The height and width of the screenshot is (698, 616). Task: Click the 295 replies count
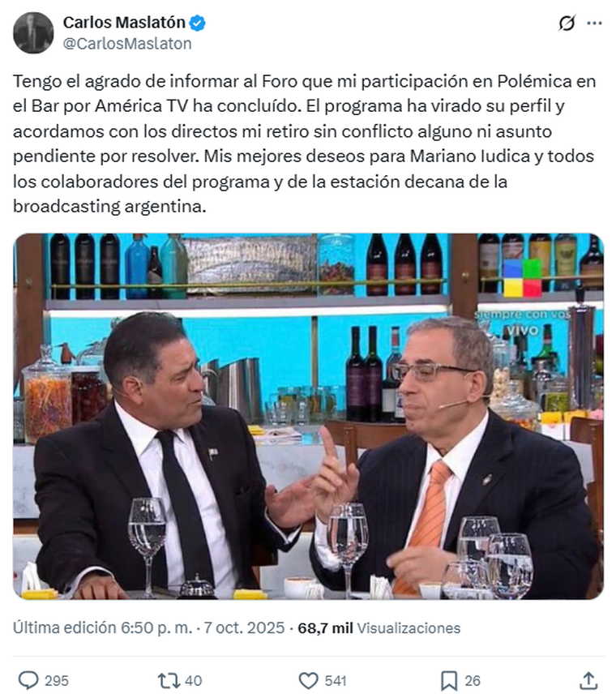tap(57, 681)
